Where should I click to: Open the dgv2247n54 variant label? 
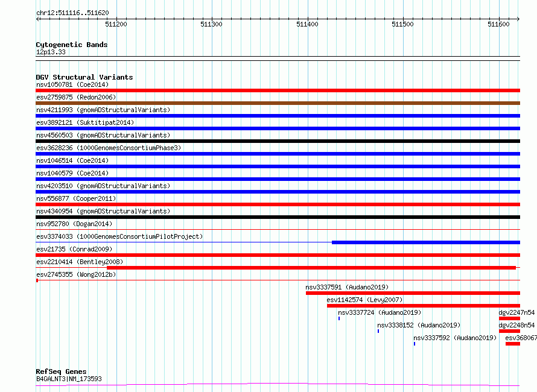(x=516, y=312)
